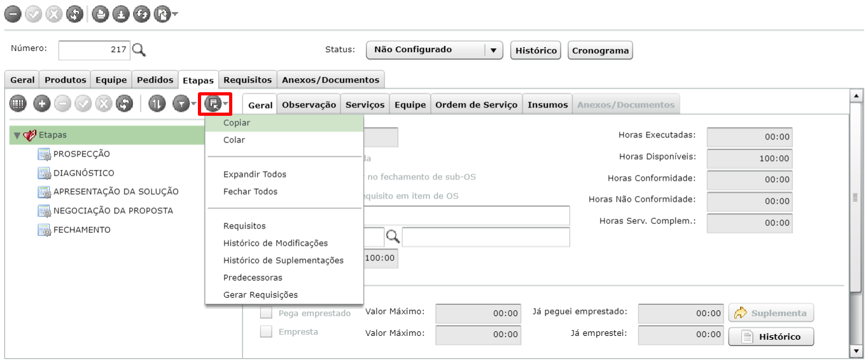Click the scrollbar down arrow on the right

[x=856, y=351]
